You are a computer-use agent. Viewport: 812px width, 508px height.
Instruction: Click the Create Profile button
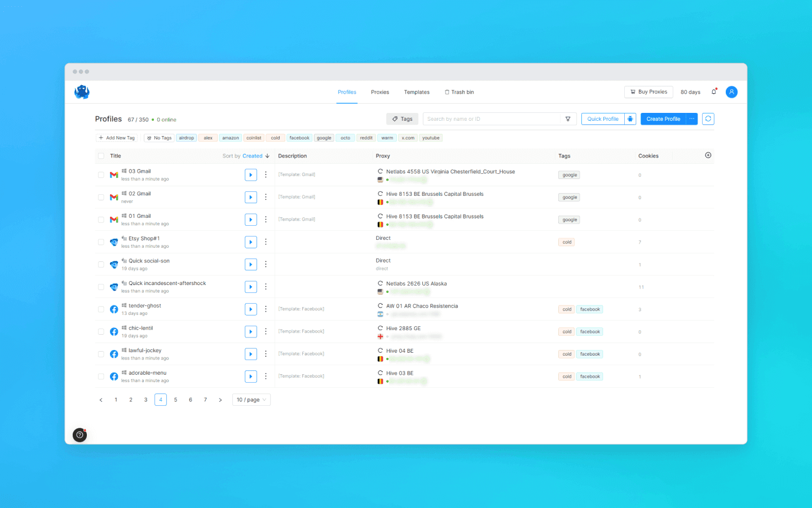pos(663,119)
